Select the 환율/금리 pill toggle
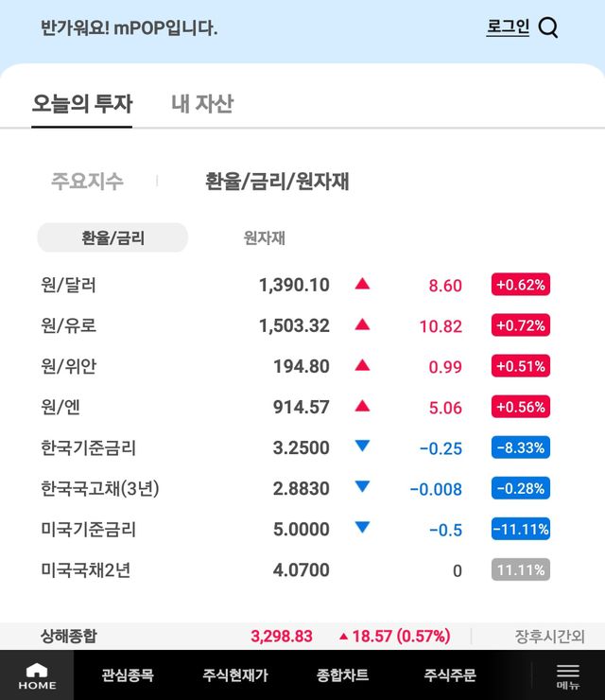Image resolution: width=605 pixels, height=700 pixels. click(112, 237)
